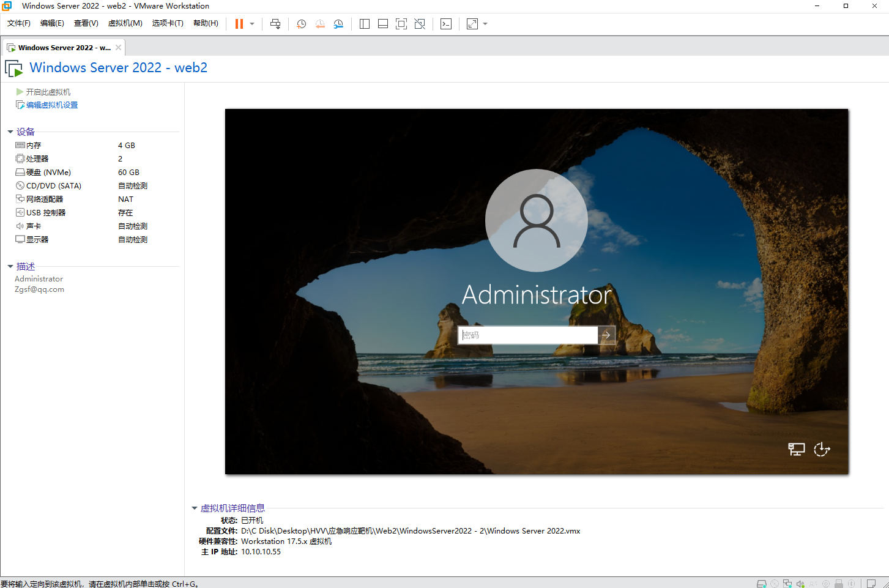
Task: Click the Unity mode toolbar icon
Action: tap(420, 24)
